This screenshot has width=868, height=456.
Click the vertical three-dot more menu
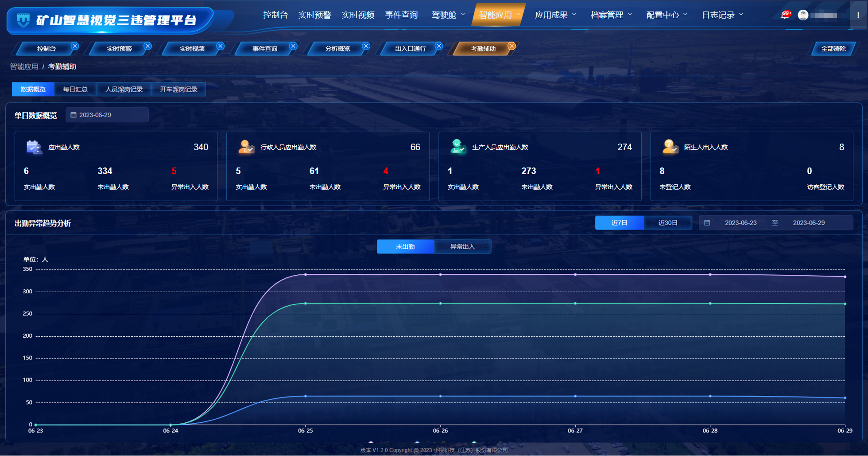(858, 15)
